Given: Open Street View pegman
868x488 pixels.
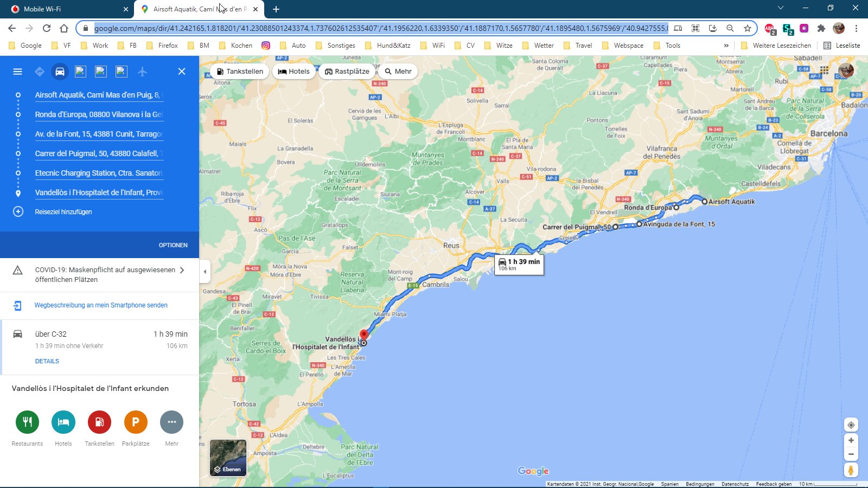Looking at the screenshot, I should point(851,470).
